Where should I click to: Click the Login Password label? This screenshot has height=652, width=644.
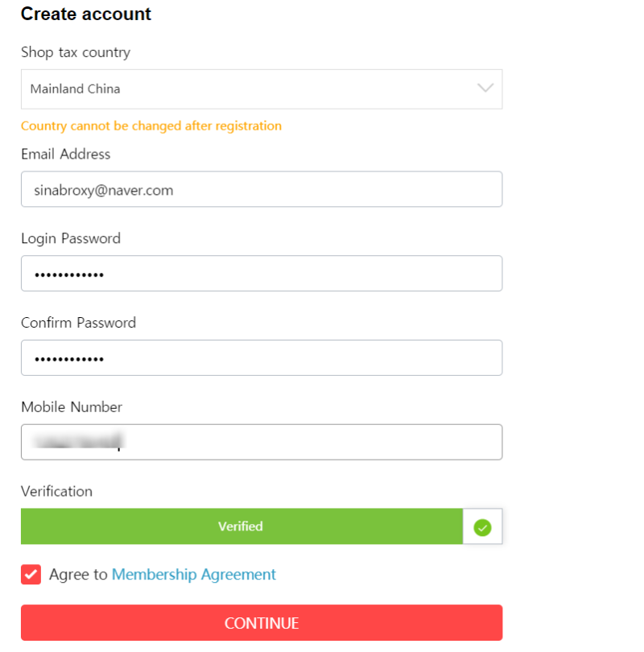coord(71,238)
